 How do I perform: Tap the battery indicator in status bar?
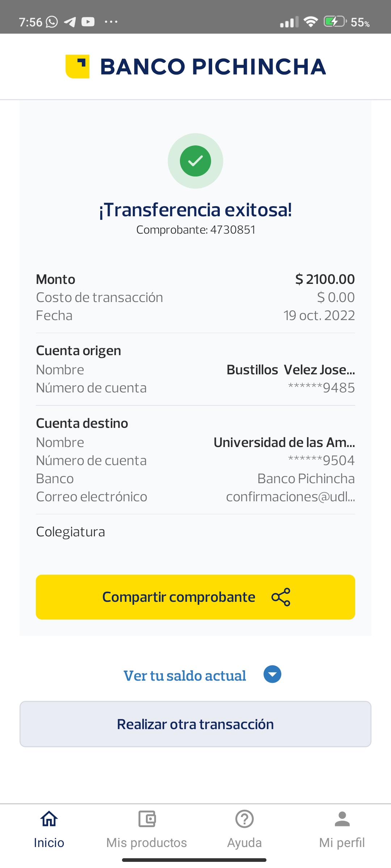(335, 22)
